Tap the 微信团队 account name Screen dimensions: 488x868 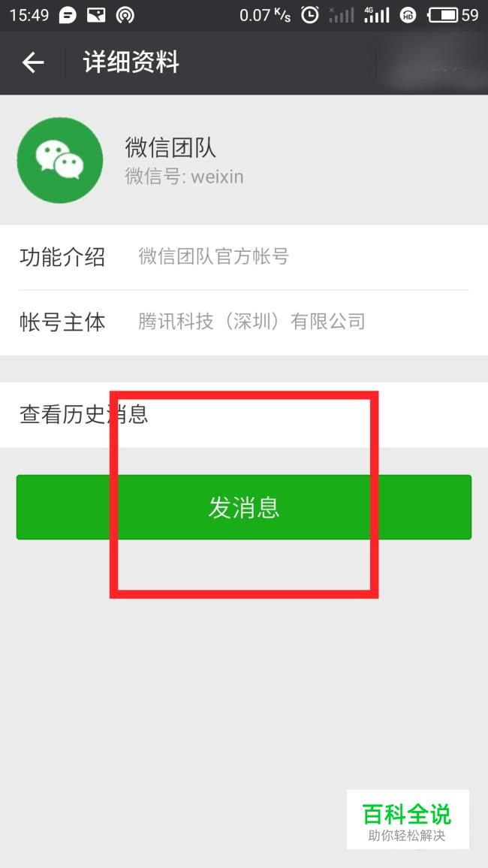(x=170, y=148)
